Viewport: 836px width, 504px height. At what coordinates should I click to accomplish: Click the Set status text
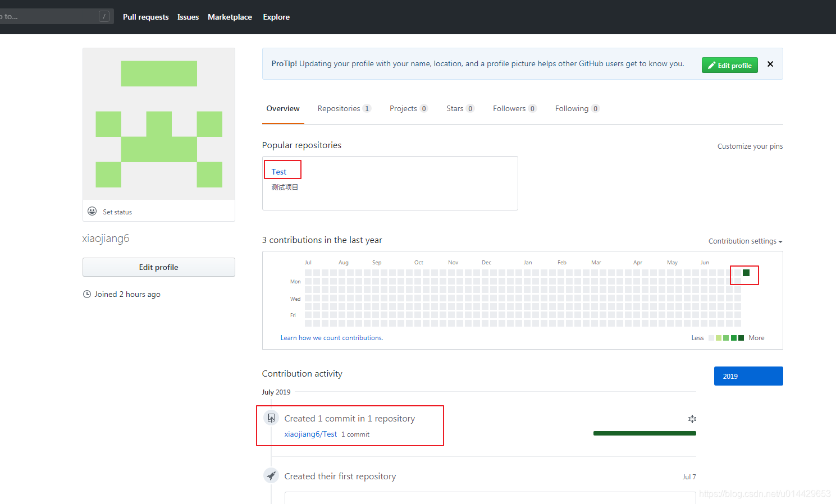(x=117, y=212)
